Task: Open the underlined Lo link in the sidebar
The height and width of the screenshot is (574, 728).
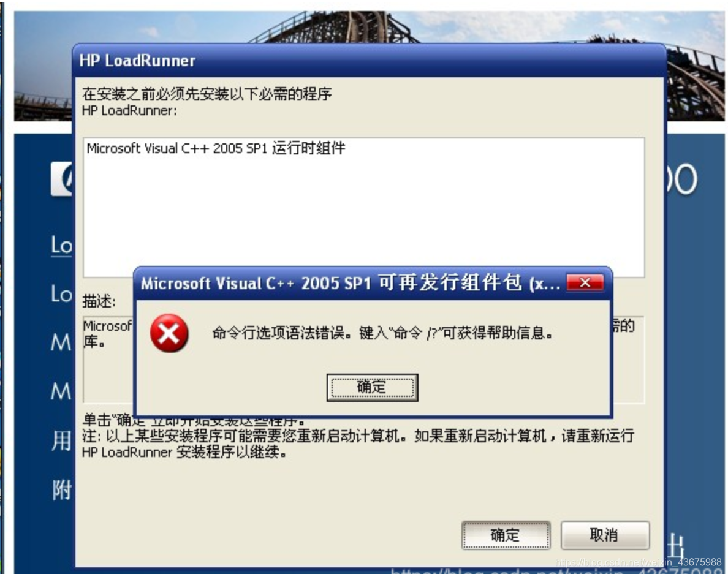Action: pyautogui.click(x=61, y=244)
